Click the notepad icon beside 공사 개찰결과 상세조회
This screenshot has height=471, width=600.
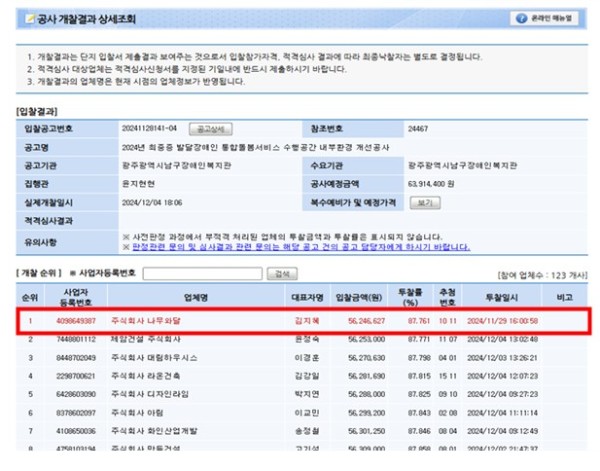click(29, 18)
